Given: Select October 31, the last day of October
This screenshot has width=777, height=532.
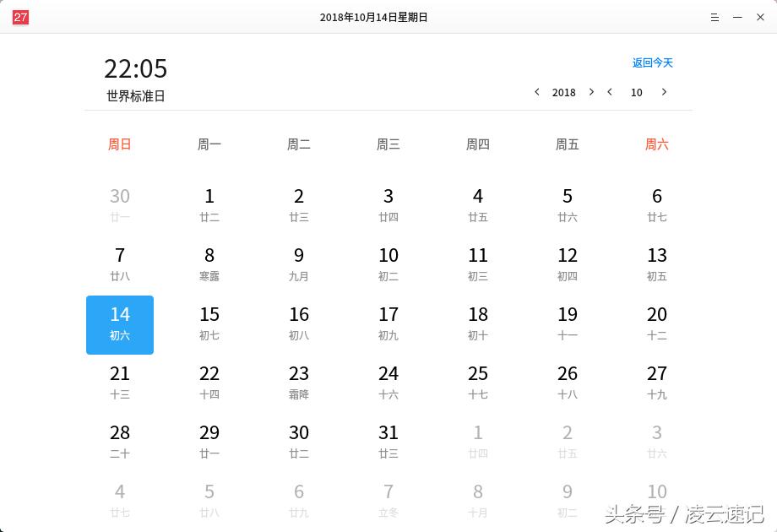Looking at the screenshot, I should (x=388, y=441).
